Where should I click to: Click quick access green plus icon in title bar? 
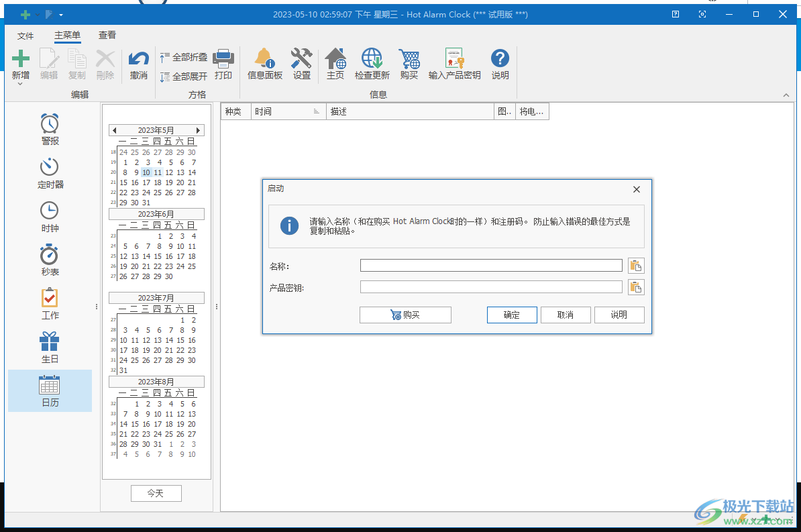click(x=25, y=15)
